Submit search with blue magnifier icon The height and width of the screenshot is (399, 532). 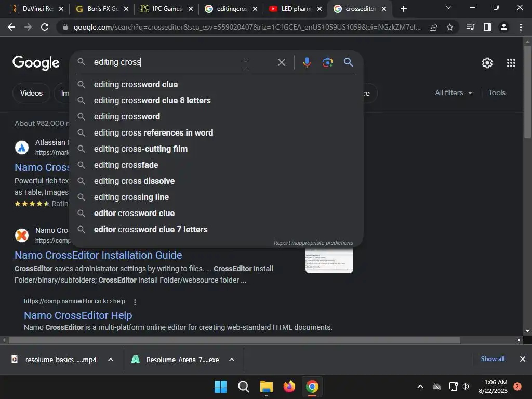pos(348,62)
